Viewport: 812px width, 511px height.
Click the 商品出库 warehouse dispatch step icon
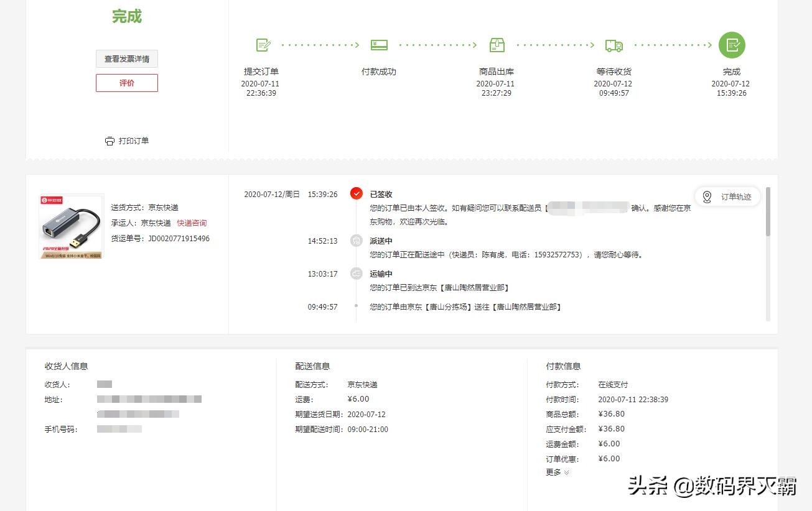coord(497,44)
